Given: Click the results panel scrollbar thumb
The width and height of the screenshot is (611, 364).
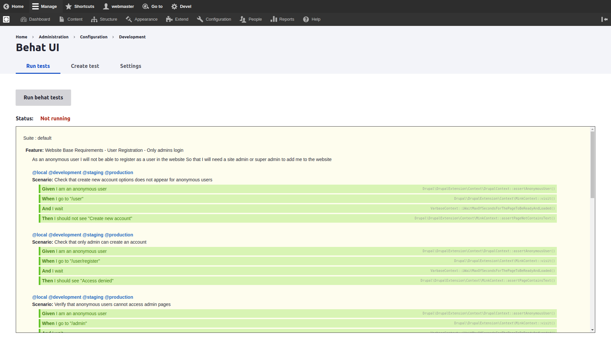Looking at the screenshot, I should pyautogui.click(x=592, y=165).
